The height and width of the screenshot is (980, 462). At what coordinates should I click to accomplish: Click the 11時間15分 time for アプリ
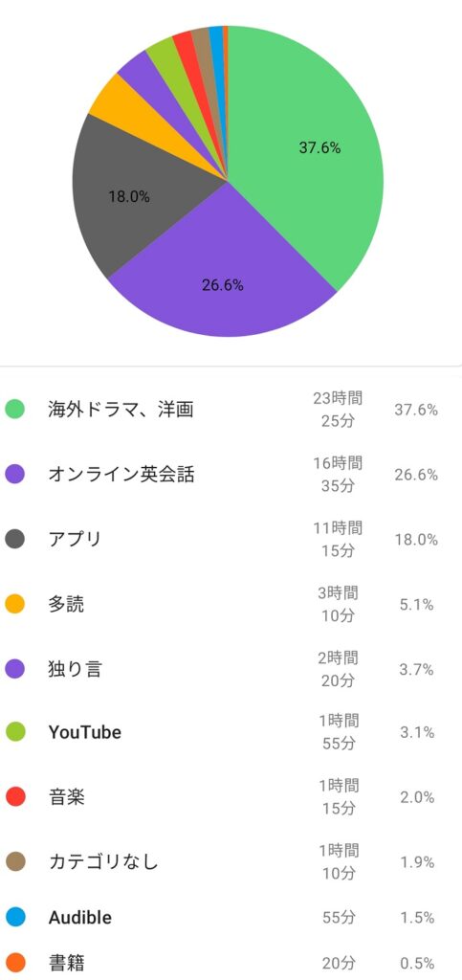(x=337, y=540)
